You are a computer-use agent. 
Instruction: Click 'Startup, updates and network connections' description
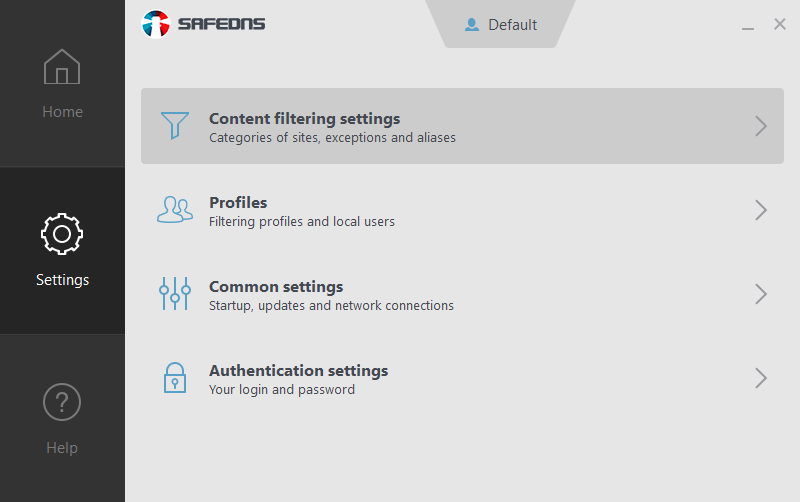click(331, 306)
